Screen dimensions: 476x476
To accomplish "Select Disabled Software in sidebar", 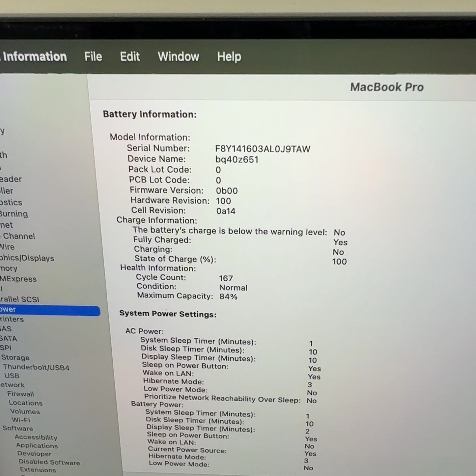I will [x=49, y=462].
